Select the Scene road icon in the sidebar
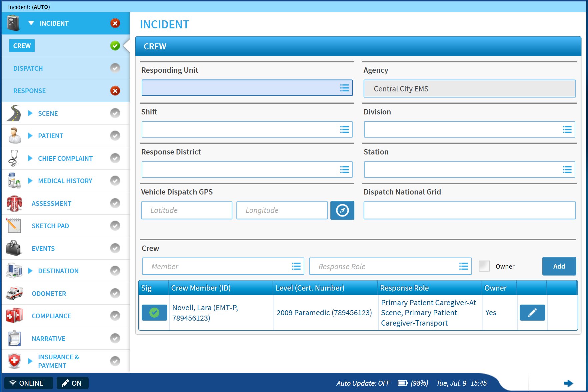 14,113
